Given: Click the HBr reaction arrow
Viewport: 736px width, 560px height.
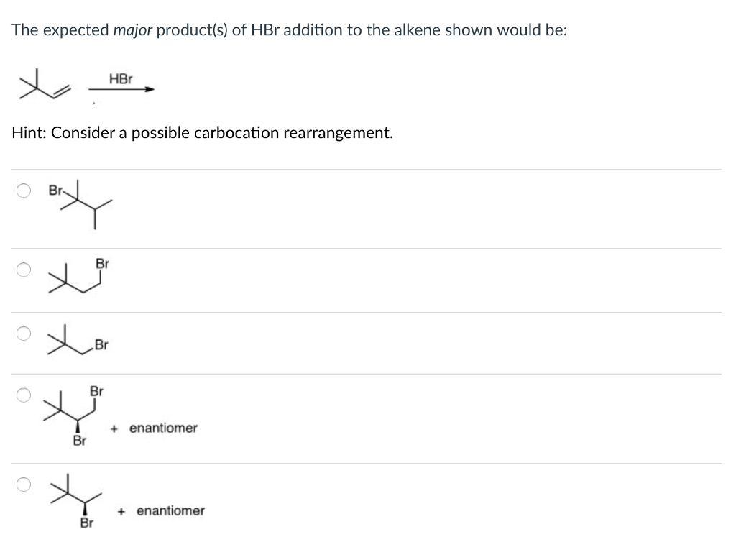Looking at the screenshot, I should click(x=121, y=91).
